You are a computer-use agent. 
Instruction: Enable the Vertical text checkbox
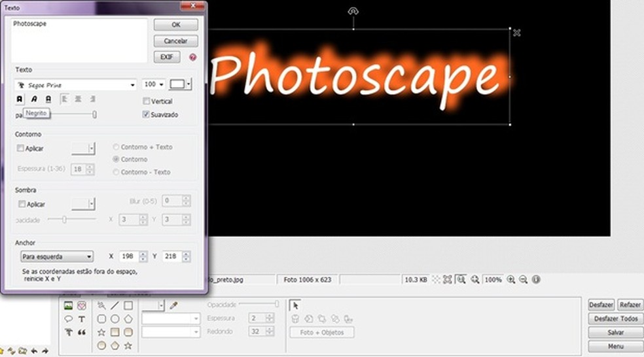[146, 101]
